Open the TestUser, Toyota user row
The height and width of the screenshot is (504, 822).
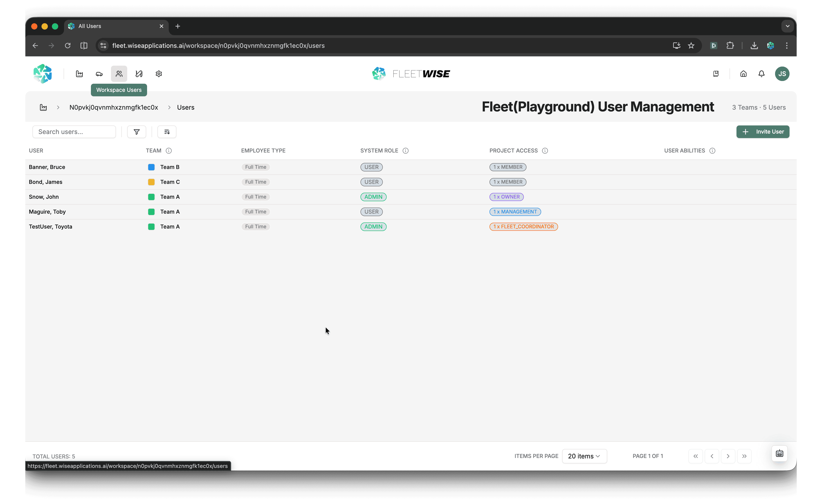point(411,227)
